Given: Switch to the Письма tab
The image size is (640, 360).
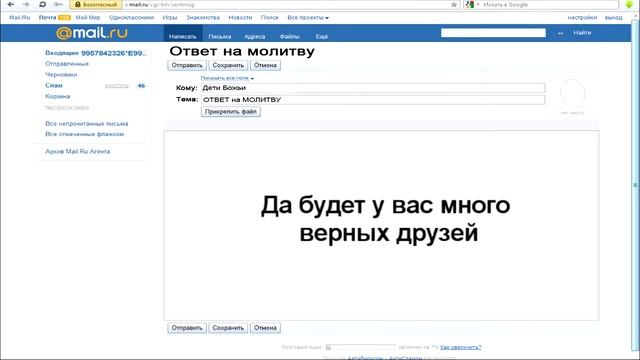Looking at the screenshot, I should click(220, 36).
